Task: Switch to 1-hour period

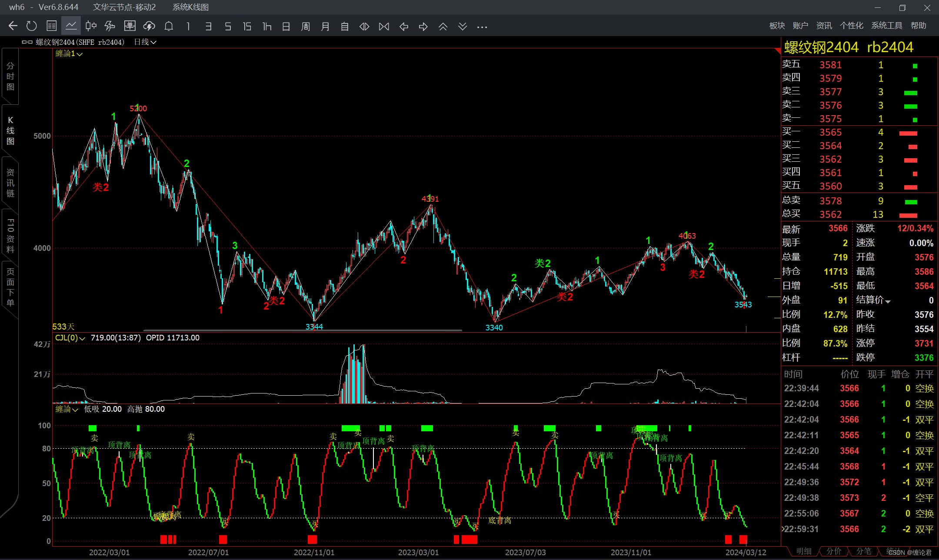Action: 266,27
